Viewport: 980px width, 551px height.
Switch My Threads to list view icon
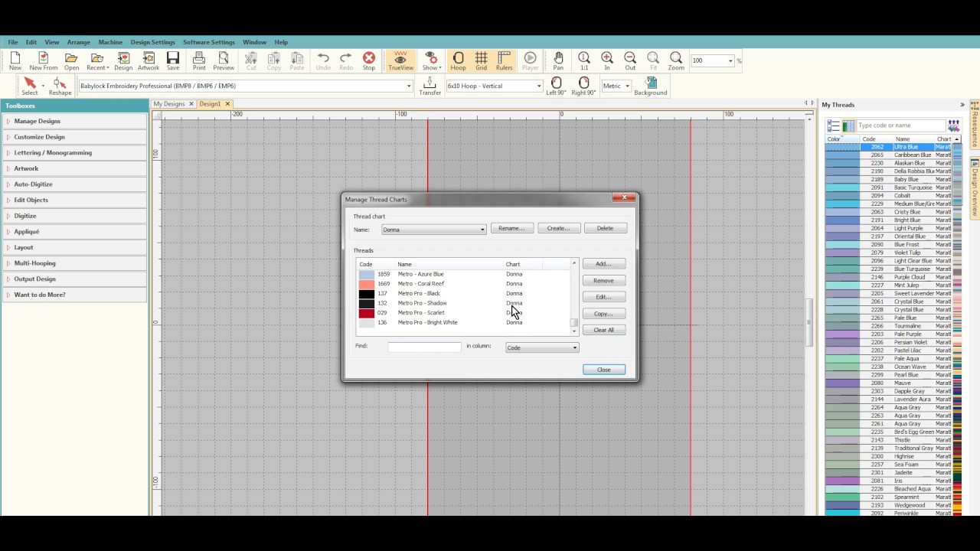[834, 126]
